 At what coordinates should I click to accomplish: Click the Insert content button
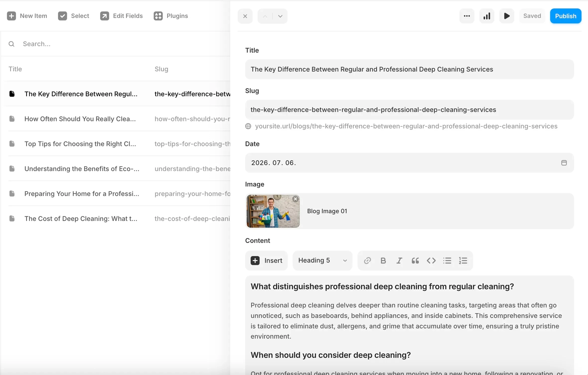266,261
